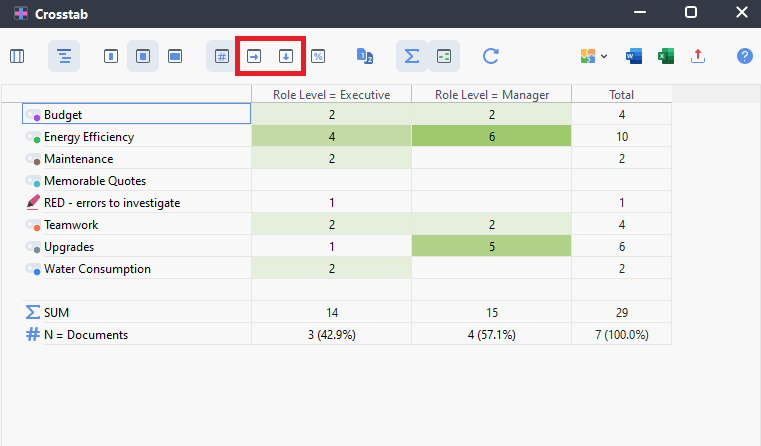Click Water Consumption Executive cell showing 2
761x446 pixels.
point(331,269)
